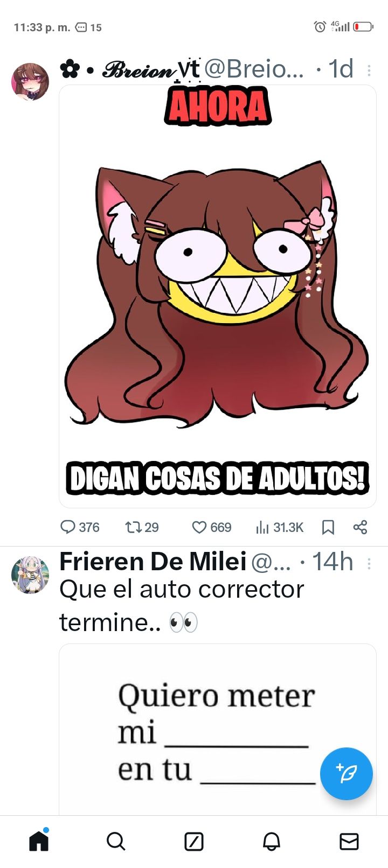The height and width of the screenshot is (868, 388).
Task: Expand the Quiero meter mi image
Action: pyautogui.click(x=218, y=729)
